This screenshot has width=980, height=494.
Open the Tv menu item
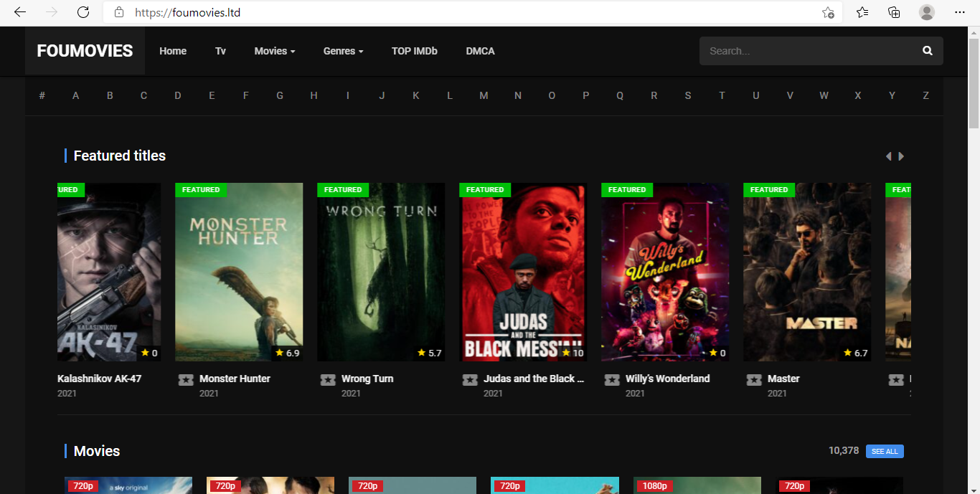220,51
